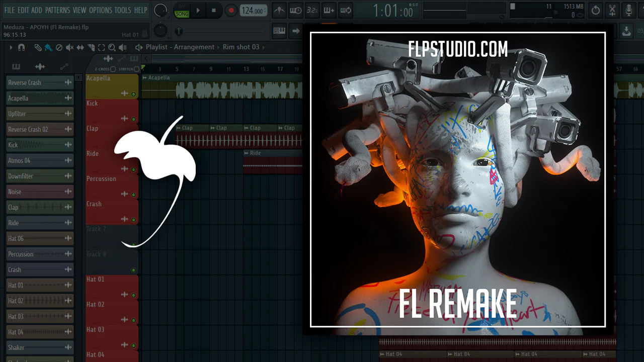Open the OPTIONS menu
This screenshot has height=362, width=644.
click(100, 10)
